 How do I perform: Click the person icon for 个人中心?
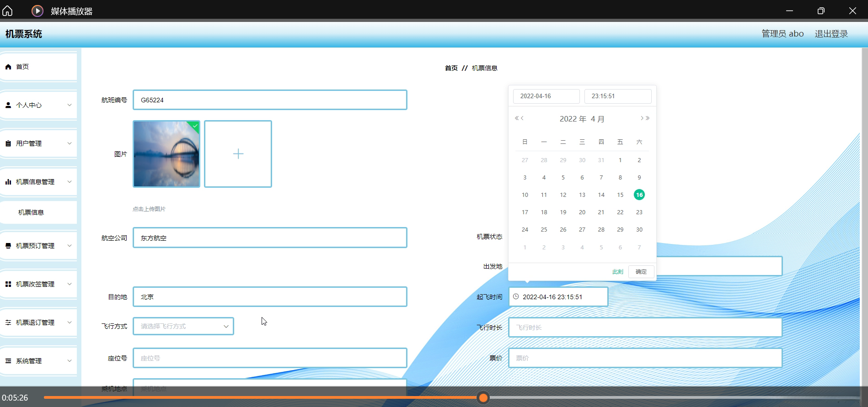point(8,105)
